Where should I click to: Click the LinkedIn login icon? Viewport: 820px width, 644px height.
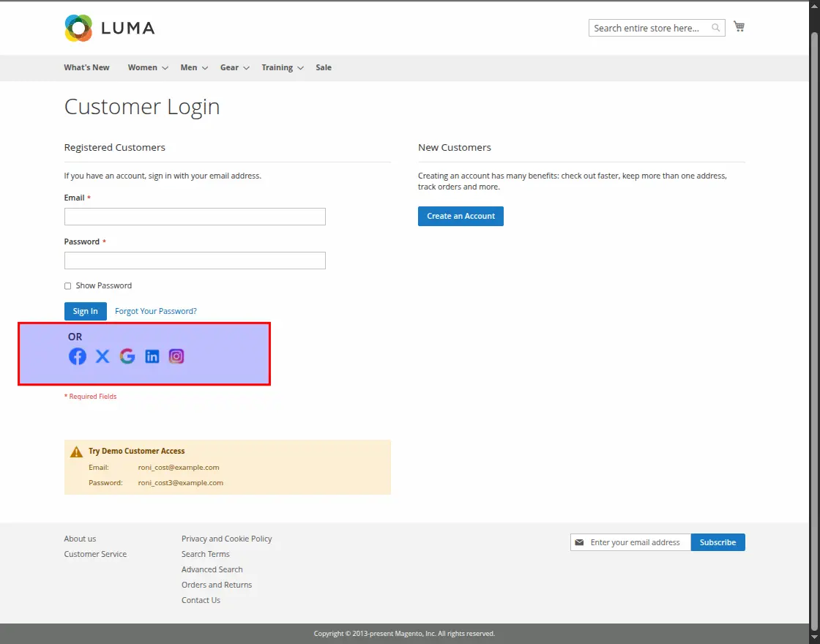[x=152, y=356]
